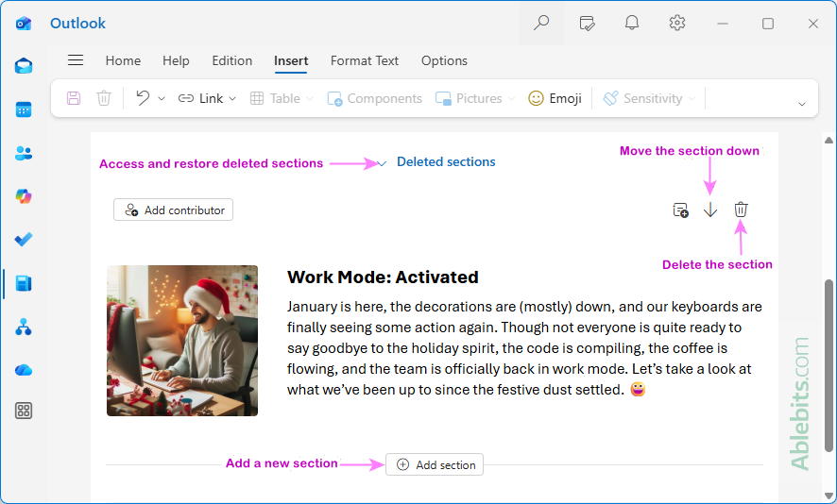
Task: Click the Add contributor button
Action: [x=174, y=210]
